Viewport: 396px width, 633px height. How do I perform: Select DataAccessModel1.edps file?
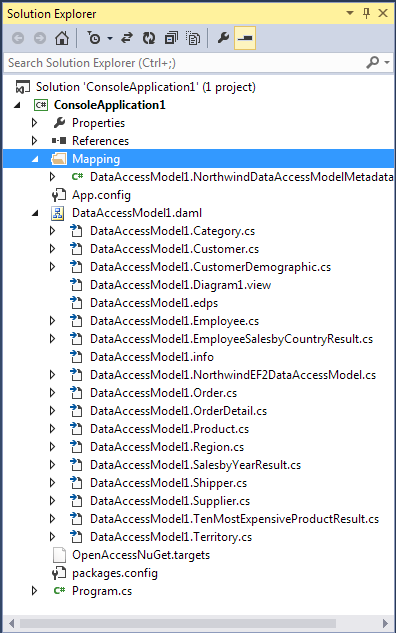point(154,303)
